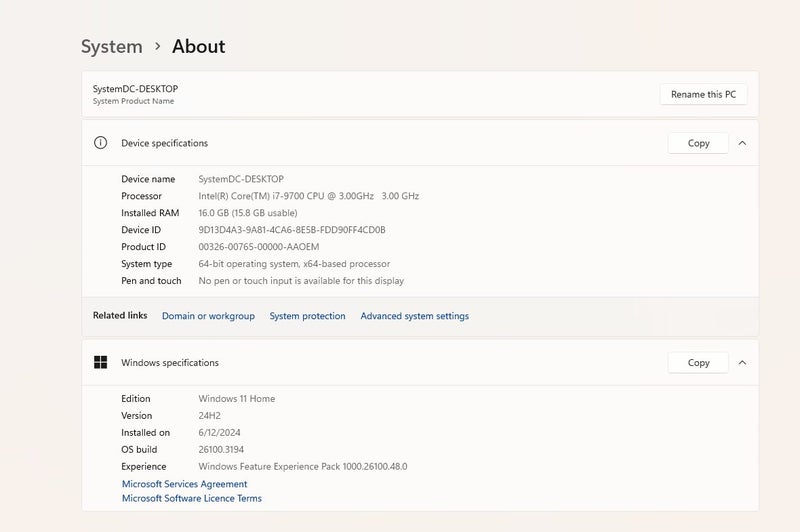The image size is (800, 532).
Task: Click the Windows logo icon
Action: point(100,363)
